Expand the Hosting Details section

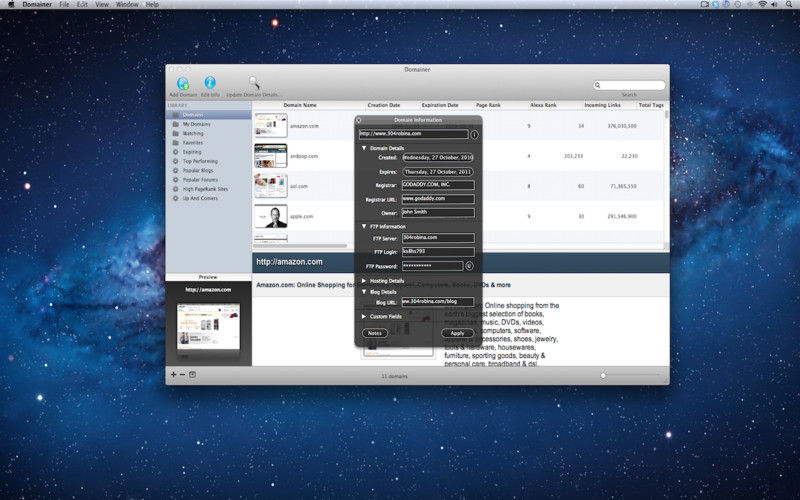coord(364,281)
